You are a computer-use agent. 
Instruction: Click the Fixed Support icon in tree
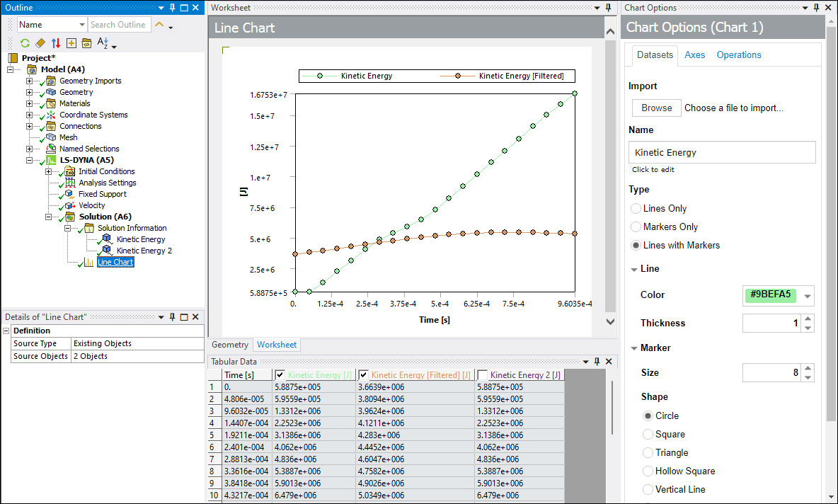pos(69,194)
